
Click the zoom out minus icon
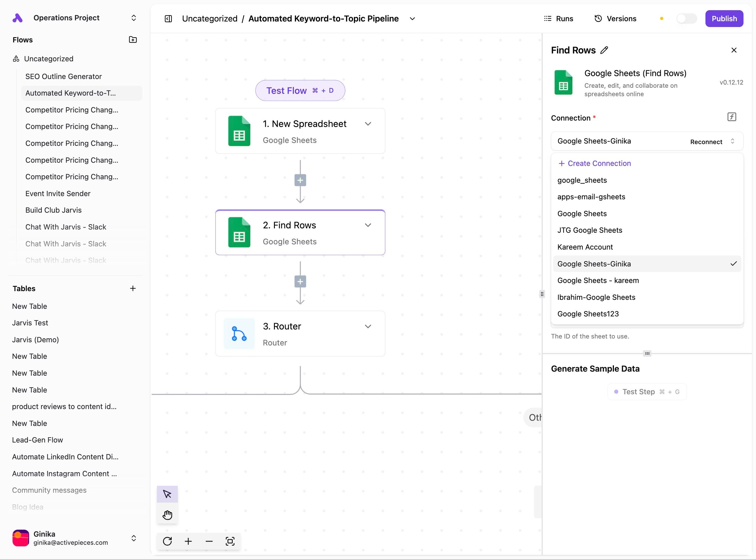tap(209, 541)
